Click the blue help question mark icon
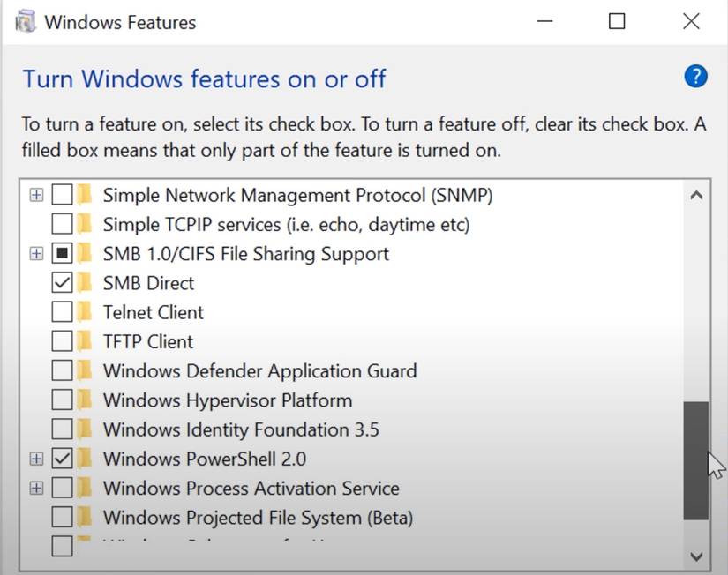This screenshot has width=728, height=575. (695, 77)
